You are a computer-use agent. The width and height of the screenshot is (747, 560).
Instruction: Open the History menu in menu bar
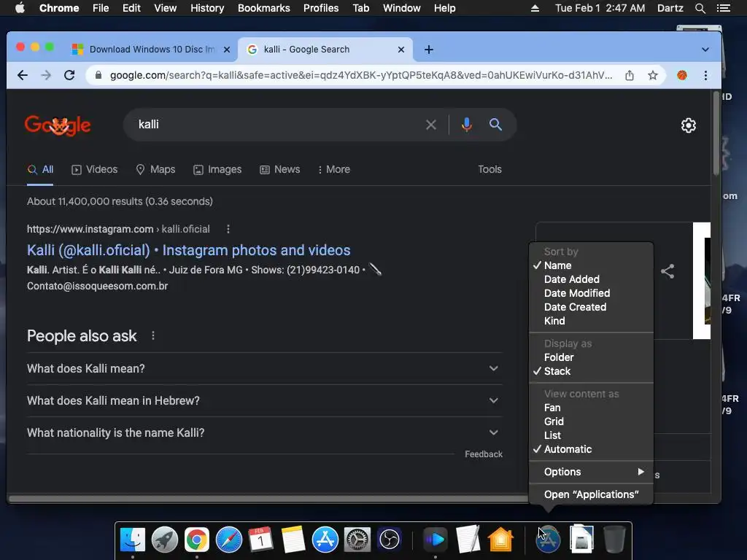[x=207, y=8]
